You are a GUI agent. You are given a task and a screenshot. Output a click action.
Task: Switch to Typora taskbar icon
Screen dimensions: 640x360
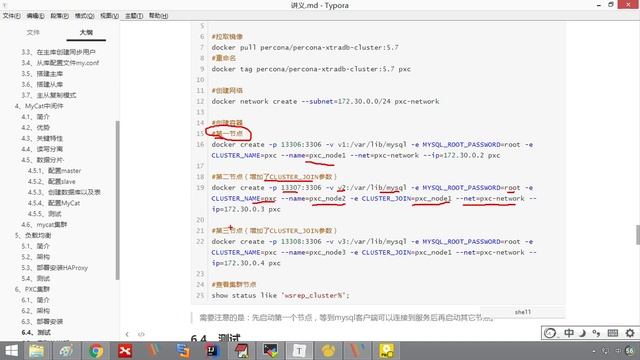(x=299, y=351)
